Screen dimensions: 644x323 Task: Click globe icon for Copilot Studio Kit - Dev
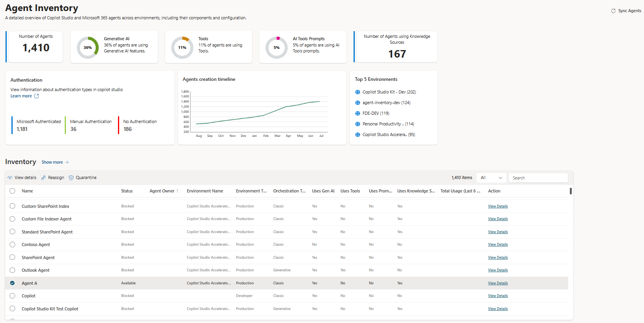pyautogui.click(x=358, y=92)
